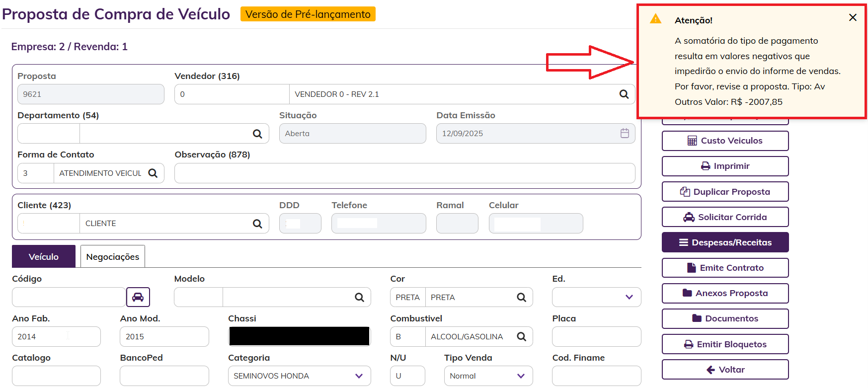Image resolution: width=868 pixels, height=388 pixels.
Task: Select the Veículo tab
Action: pos(44,257)
